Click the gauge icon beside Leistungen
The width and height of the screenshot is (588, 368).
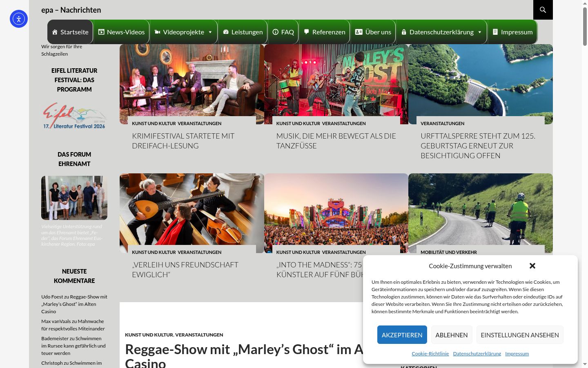(226, 32)
